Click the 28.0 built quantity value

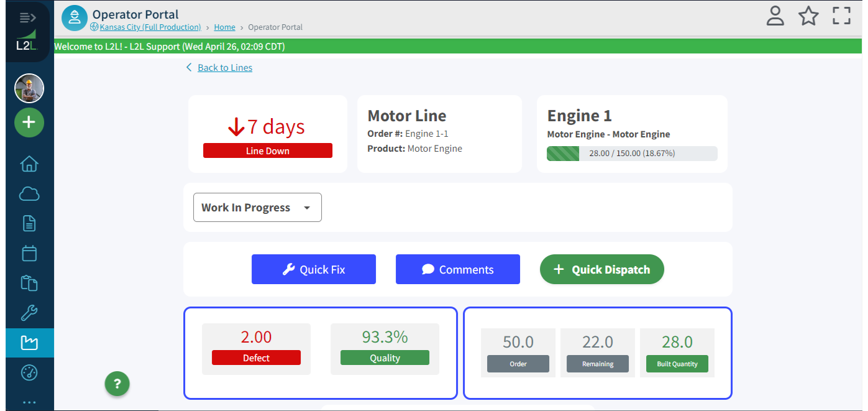(x=677, y=342)
